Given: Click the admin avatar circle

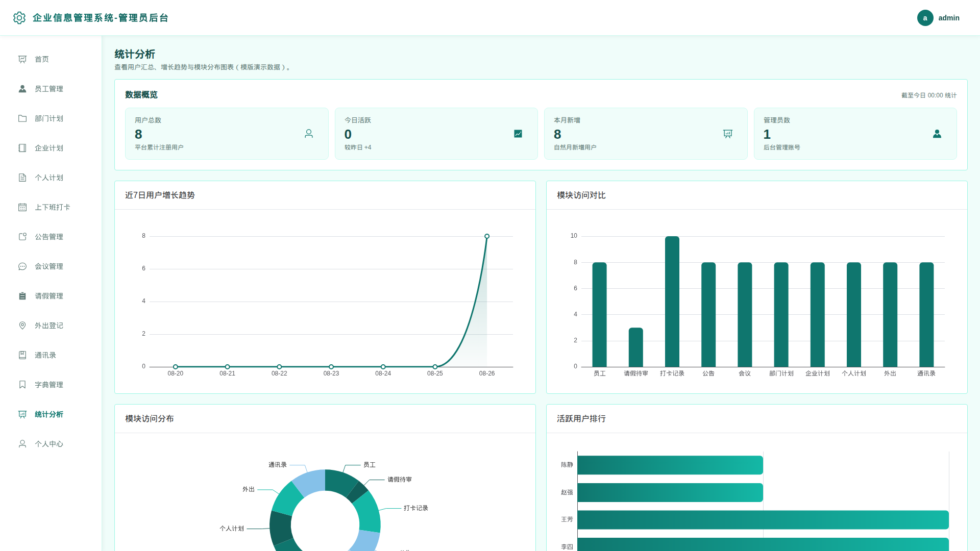Looking at the screenshot, I should tap(925, 18).
